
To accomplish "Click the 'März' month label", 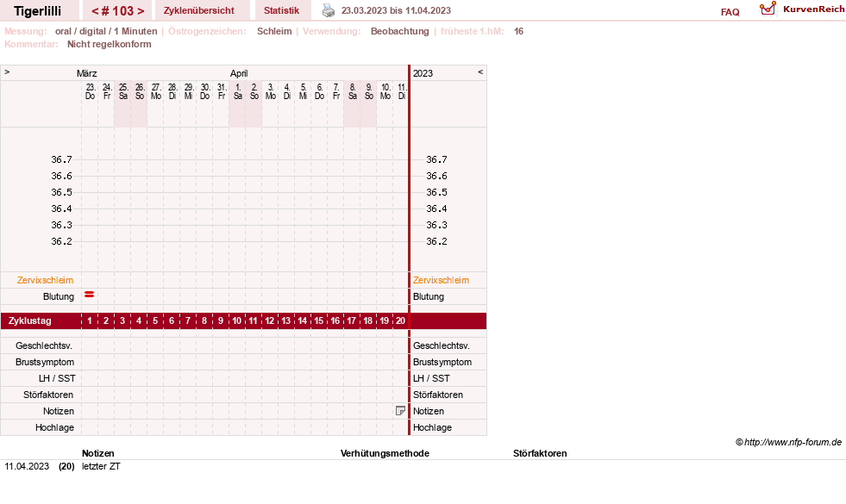I will click(87, 73).
